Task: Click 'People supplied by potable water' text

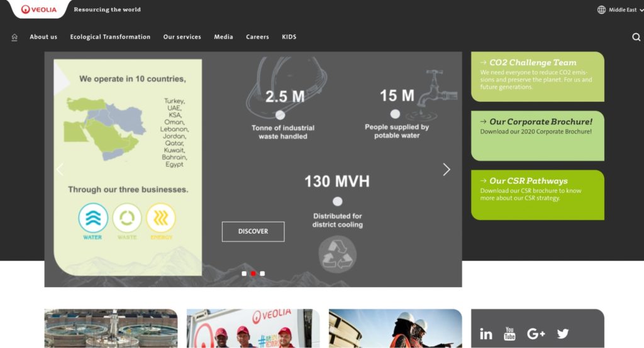Action: [397, 131]
